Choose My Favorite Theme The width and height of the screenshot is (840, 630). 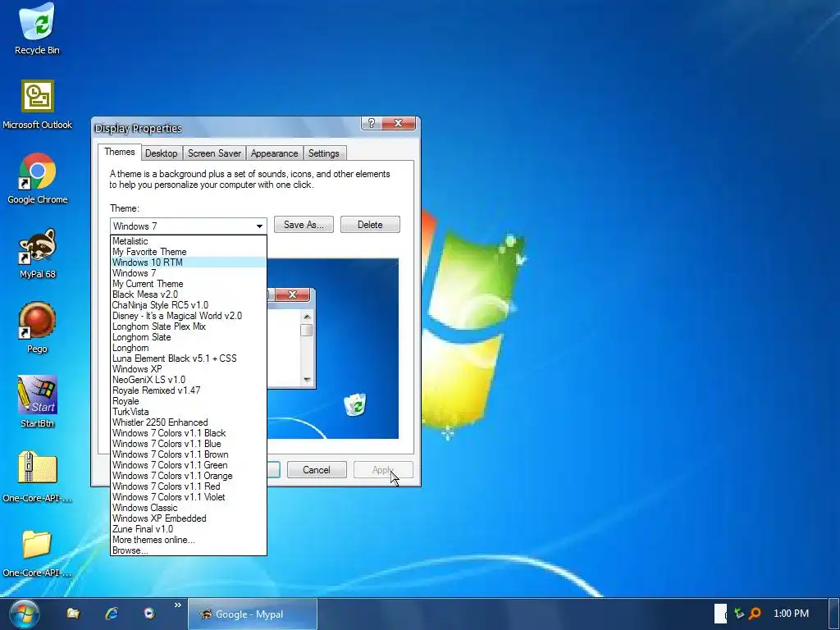click(x=189, y=252)
